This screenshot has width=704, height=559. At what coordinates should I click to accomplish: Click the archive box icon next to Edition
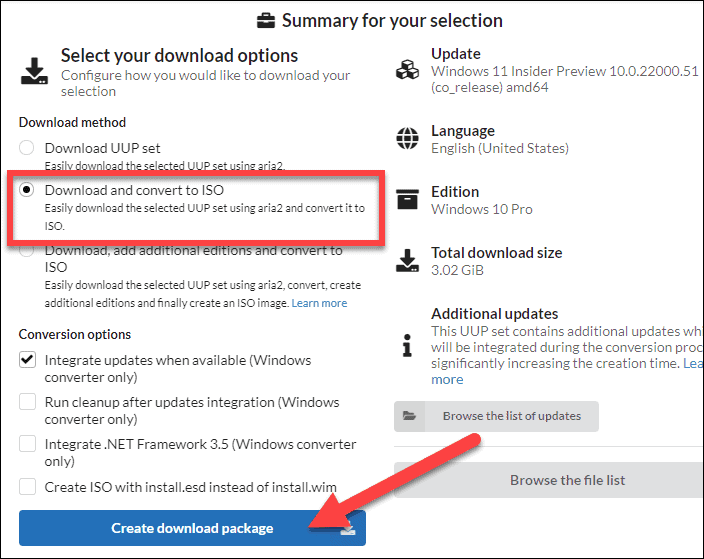pyautogui.click(x=407, y=199)
